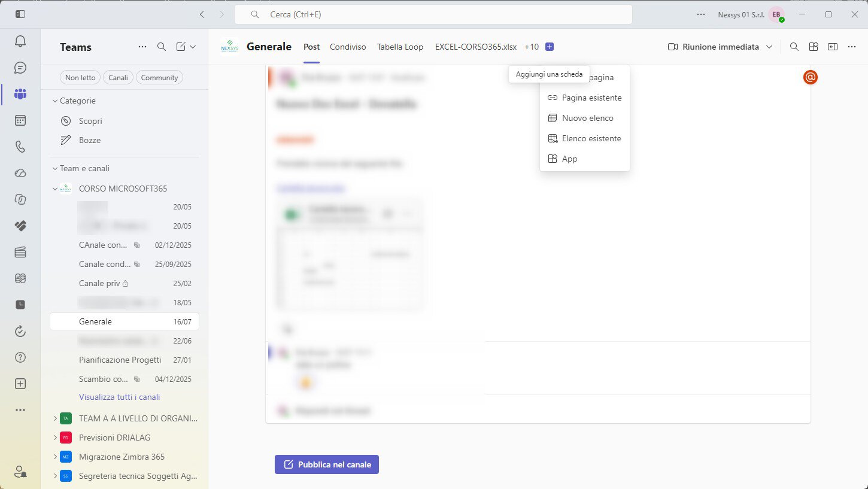Open the Tabella Loop tab
This screenshot has width=868, height=489.
click(400, 47)
